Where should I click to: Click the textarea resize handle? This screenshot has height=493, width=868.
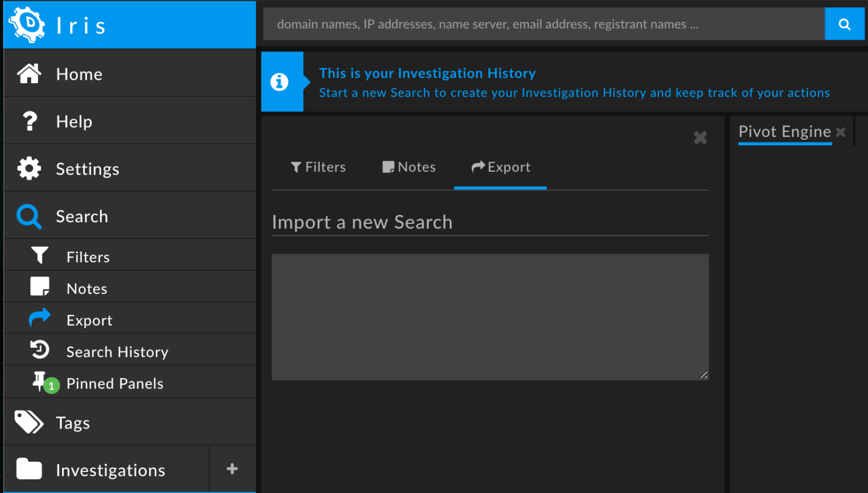(x=704, y=375)
